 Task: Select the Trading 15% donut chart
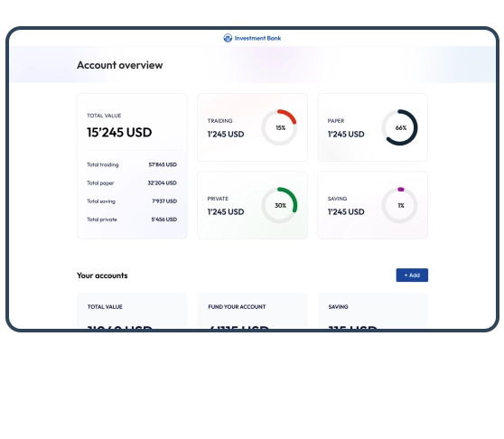click(279, 127)
